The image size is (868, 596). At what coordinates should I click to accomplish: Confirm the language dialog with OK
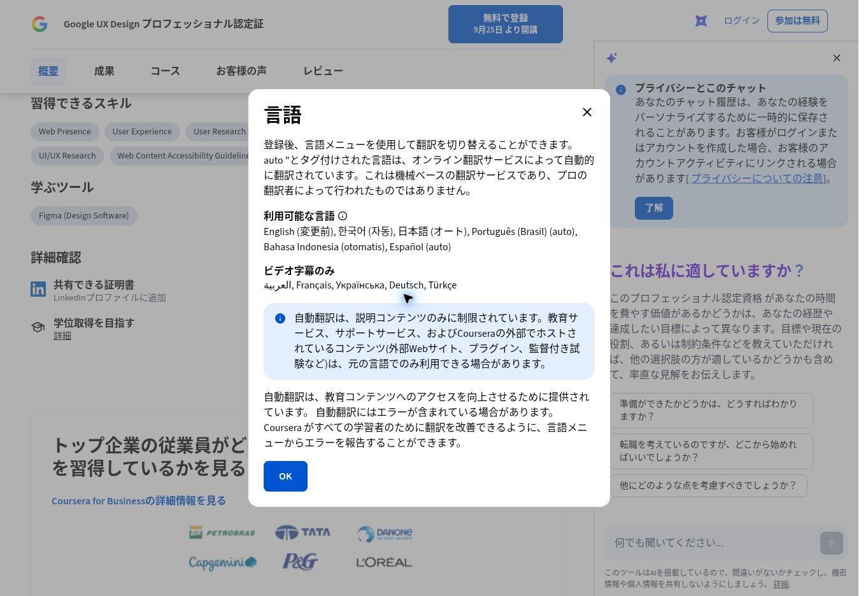click(x=285, y=476)
